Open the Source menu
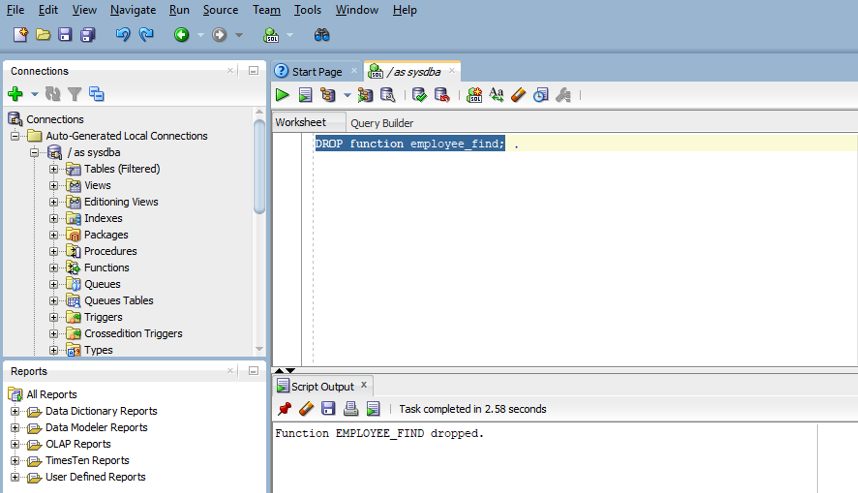858x493 pixels. tap(221, 10)
